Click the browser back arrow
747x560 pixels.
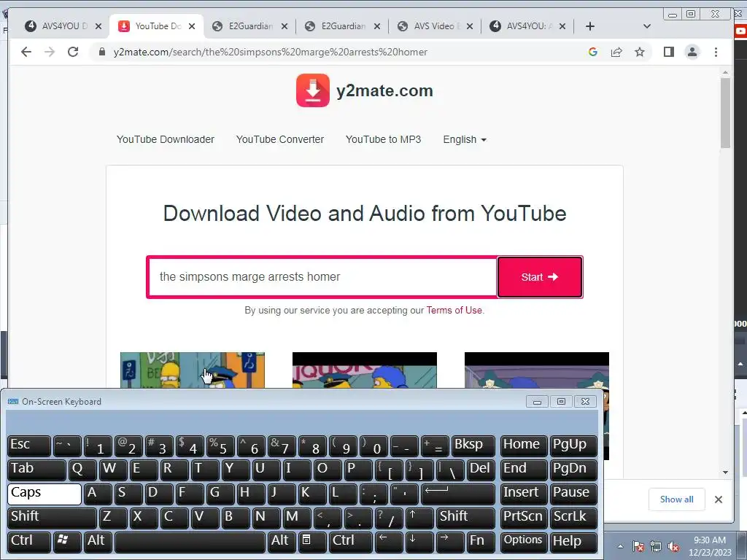26,52
